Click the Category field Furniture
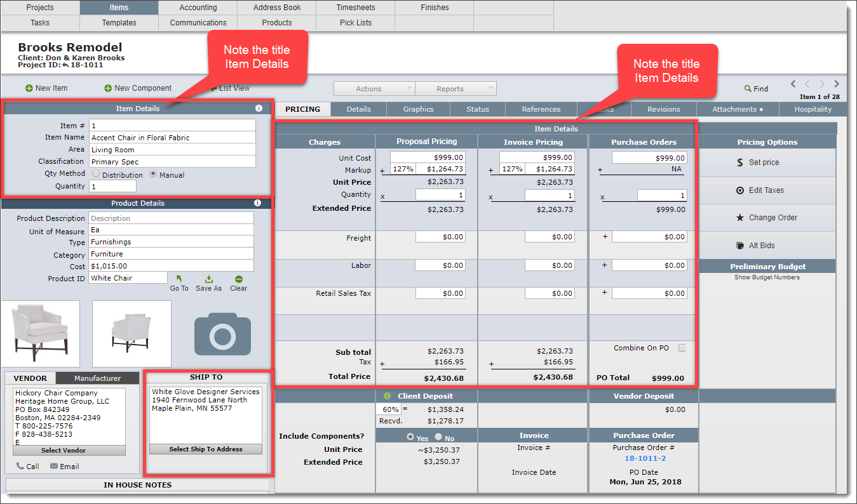857x504 pixels. (171, 254)
